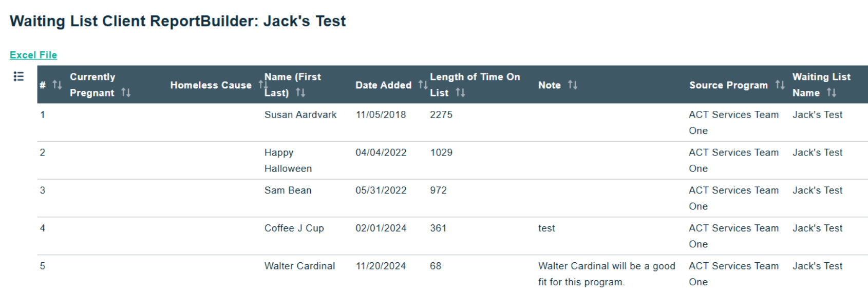
Task: Sort by the # column arrows
Action: point(57,85)
